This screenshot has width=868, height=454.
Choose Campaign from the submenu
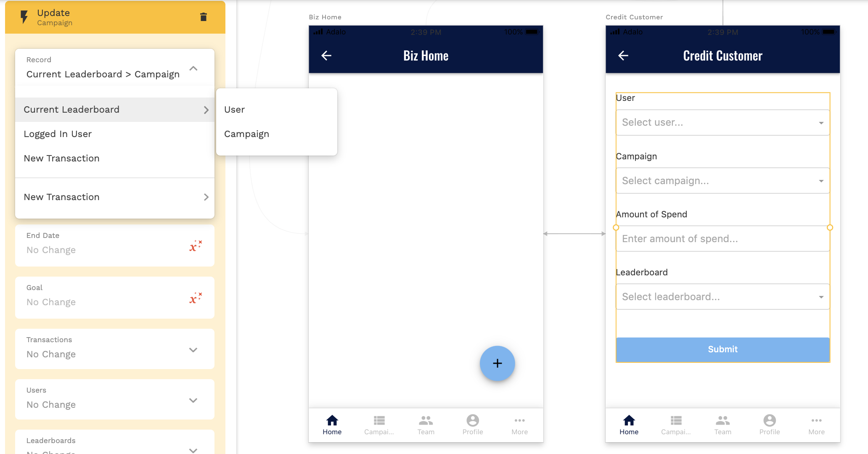pyautogui.click(x=247, y=134)
